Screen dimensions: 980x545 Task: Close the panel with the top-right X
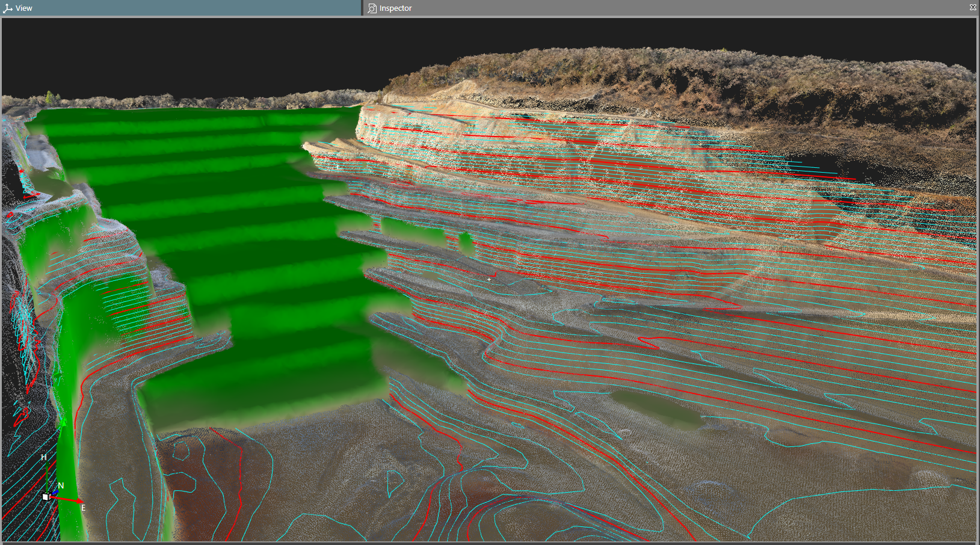coord(973,7)
